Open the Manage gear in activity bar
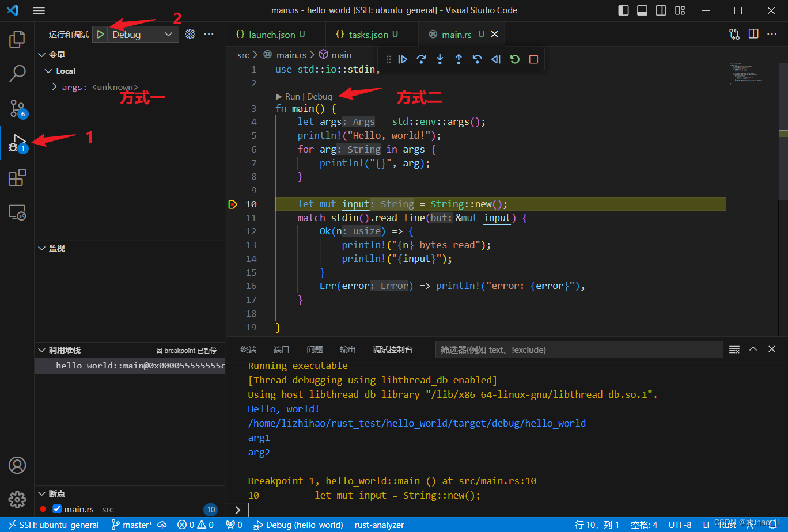 coord(17,499)
